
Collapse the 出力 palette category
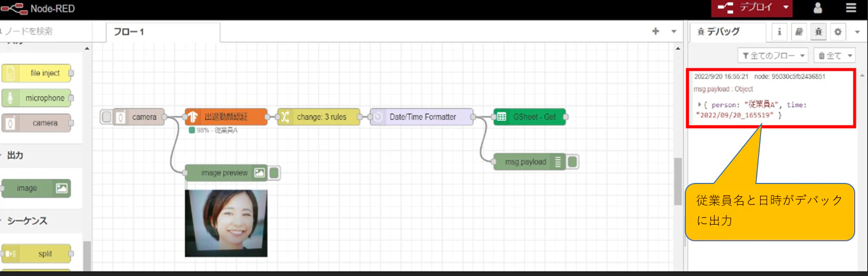15,155
